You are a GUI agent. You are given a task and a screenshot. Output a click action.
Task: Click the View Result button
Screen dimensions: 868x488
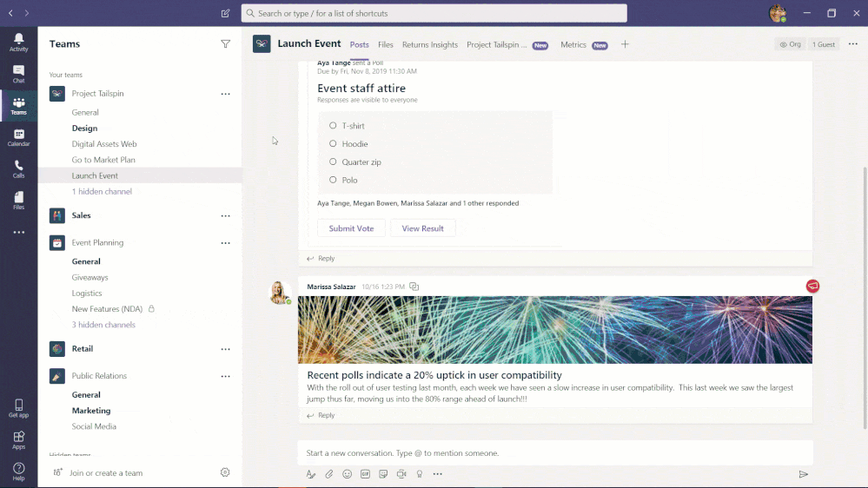tap(422, 228)
